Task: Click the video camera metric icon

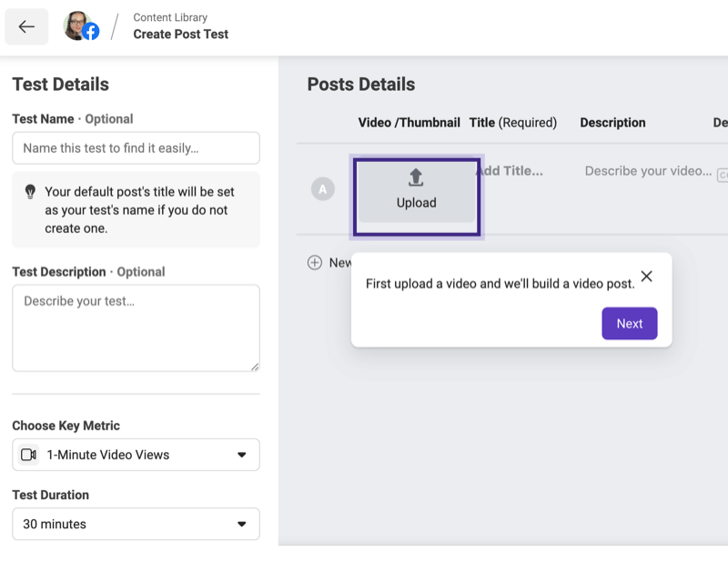Action: [29, 455]
